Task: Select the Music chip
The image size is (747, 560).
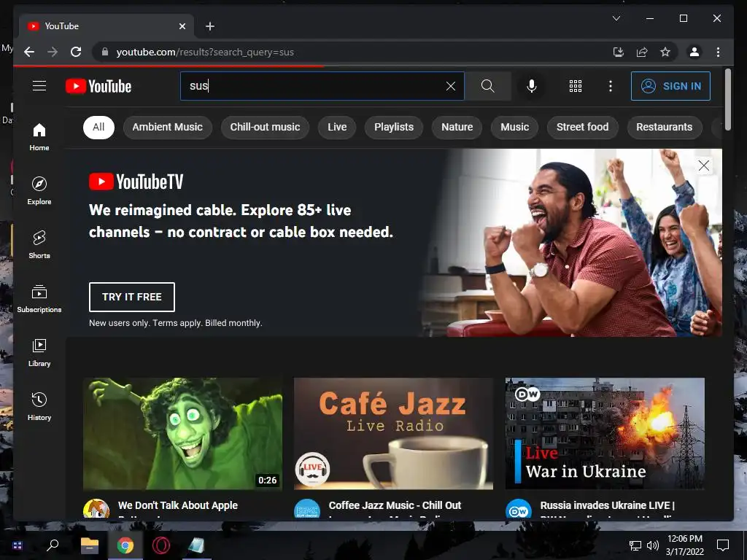Action: tap(514, 127)
